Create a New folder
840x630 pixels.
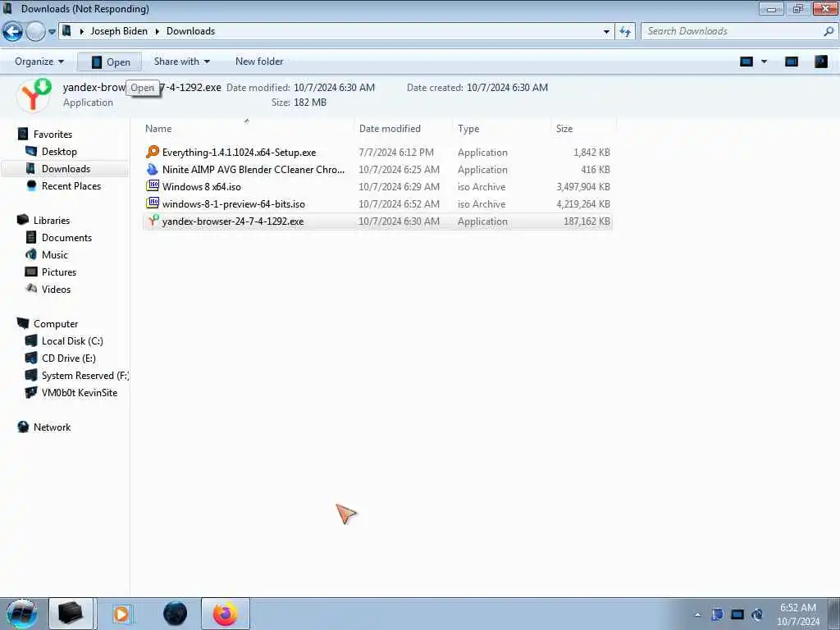click(259, 62)
